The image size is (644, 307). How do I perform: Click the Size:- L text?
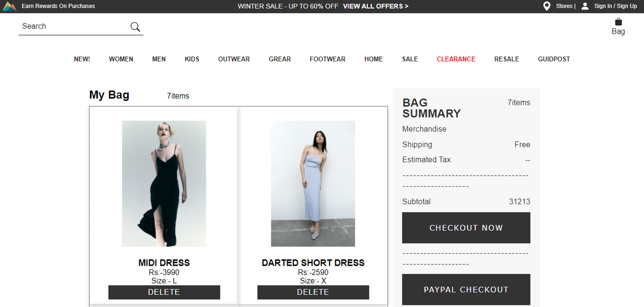tap(164, 281)
